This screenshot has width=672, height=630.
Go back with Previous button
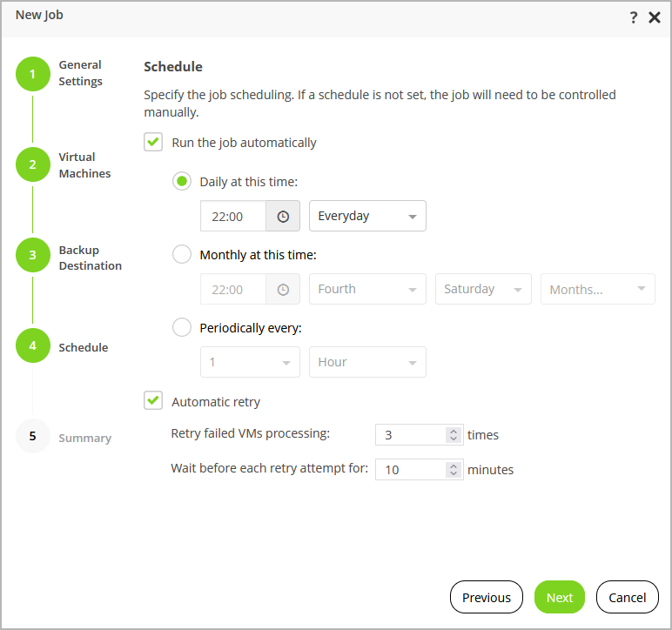486,597
